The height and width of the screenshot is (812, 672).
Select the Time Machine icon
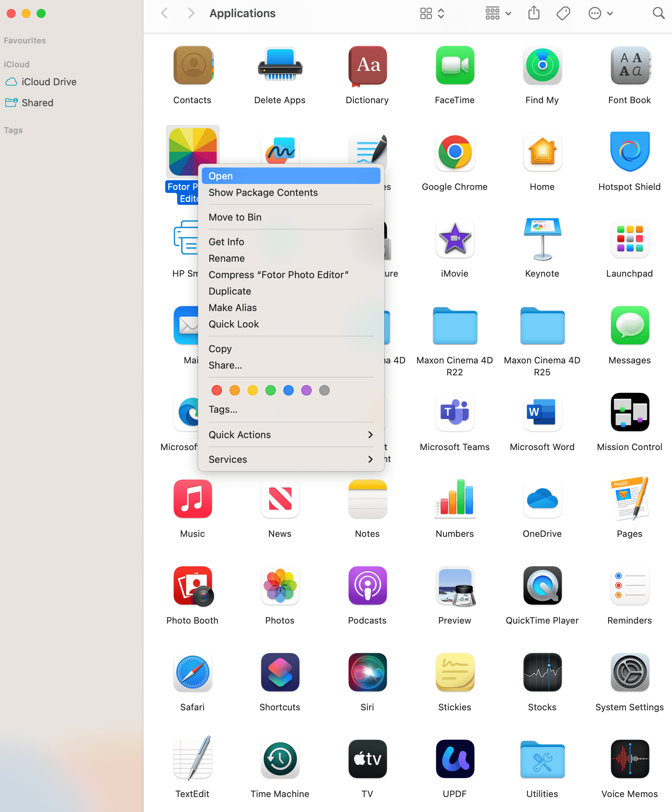coord(280,759)
